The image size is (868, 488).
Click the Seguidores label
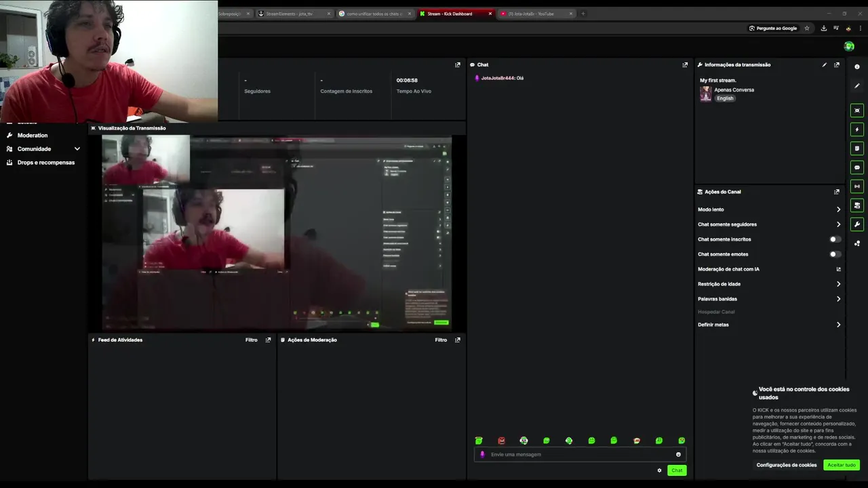(258, 91)
